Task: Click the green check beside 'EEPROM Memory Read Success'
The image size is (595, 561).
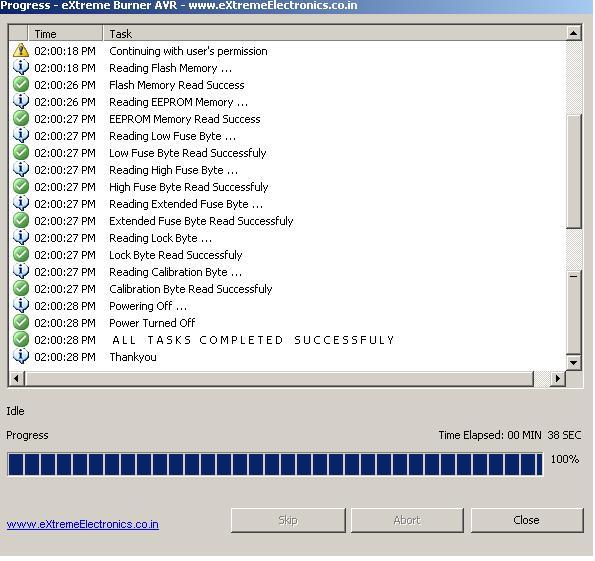Action: [x=21, y=118]
